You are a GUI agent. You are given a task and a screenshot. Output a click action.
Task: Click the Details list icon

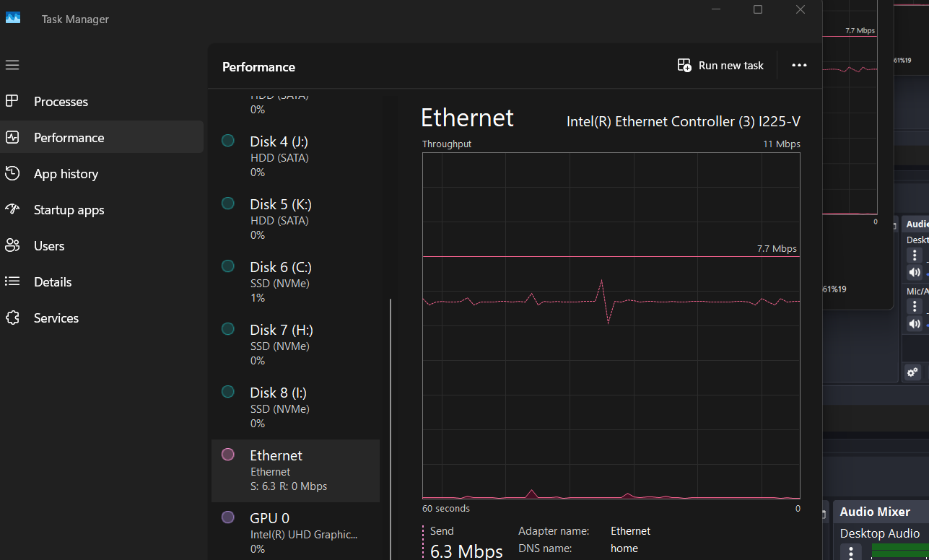[12, 281]
